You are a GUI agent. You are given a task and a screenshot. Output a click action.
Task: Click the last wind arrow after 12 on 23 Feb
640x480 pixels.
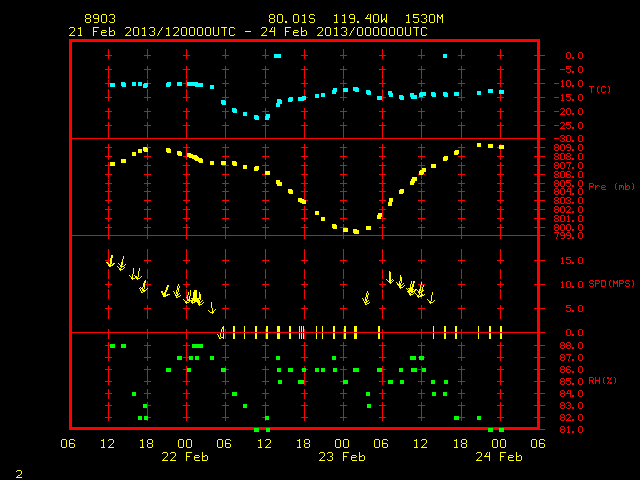(431, 298)
